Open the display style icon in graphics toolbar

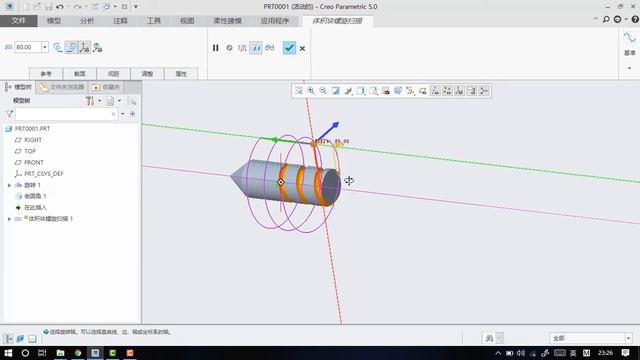(360, 91)
